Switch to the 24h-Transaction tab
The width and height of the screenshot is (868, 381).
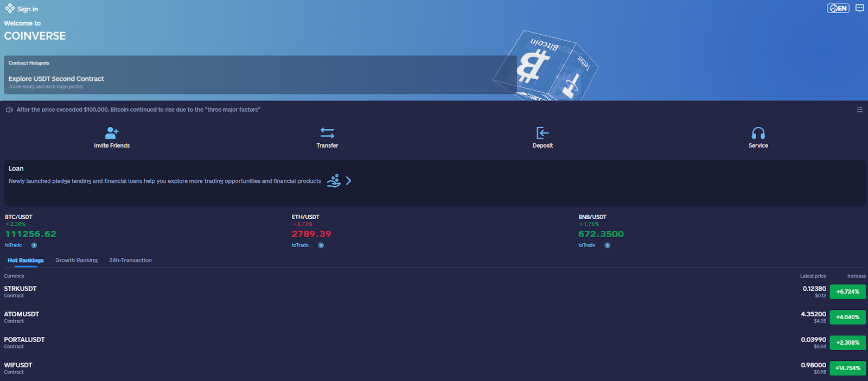(x=130, y=261)
